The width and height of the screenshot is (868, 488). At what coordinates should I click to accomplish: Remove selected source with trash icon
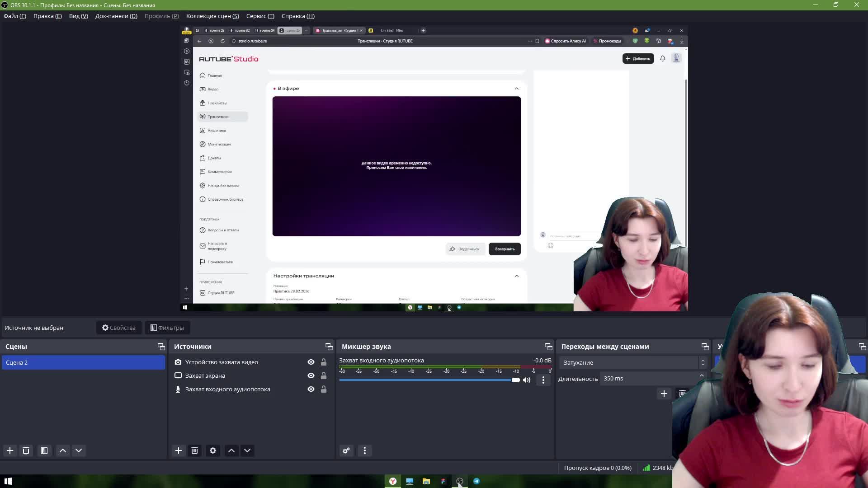click(195, 450)
